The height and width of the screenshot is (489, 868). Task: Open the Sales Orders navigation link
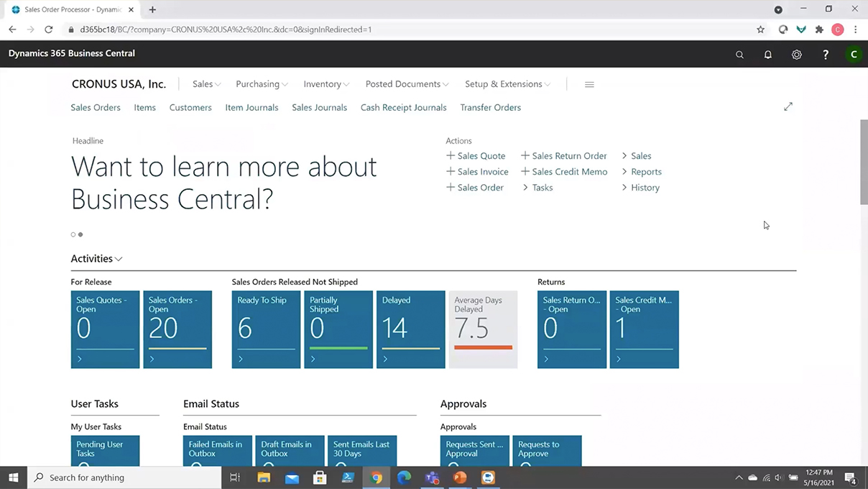tap(96, 107)
